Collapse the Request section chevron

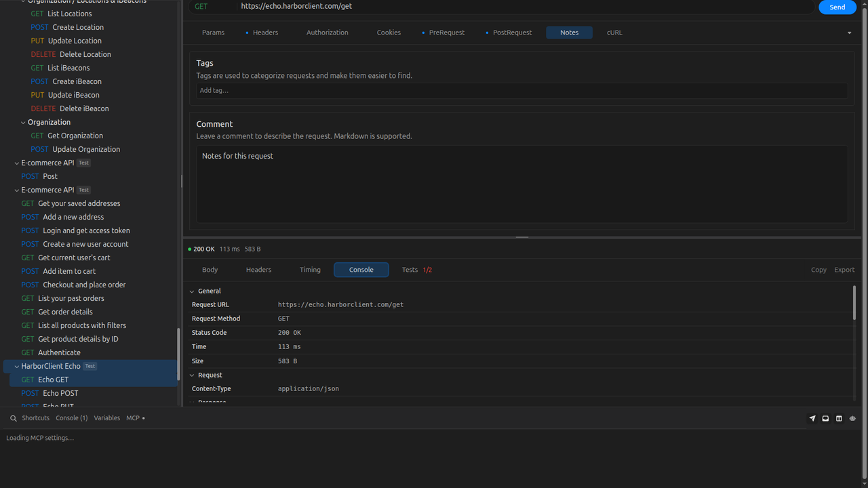(192, 375)
